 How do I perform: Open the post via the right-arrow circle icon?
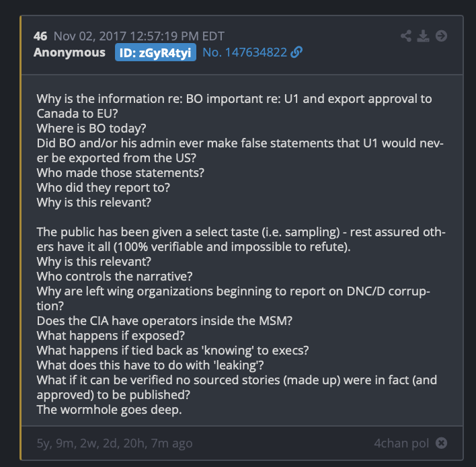[x=441, y=36]
